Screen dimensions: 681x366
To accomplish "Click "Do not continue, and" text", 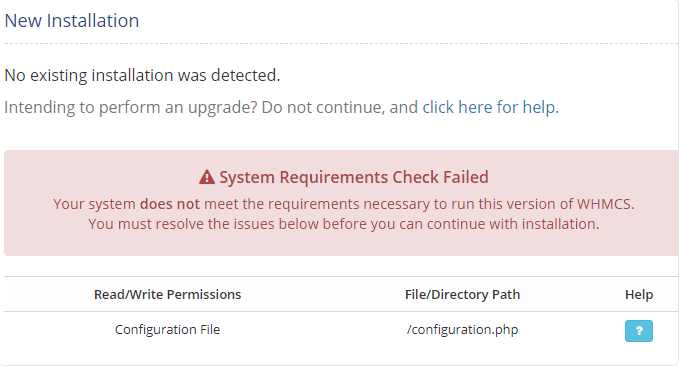I will click(x=340, y=107).
